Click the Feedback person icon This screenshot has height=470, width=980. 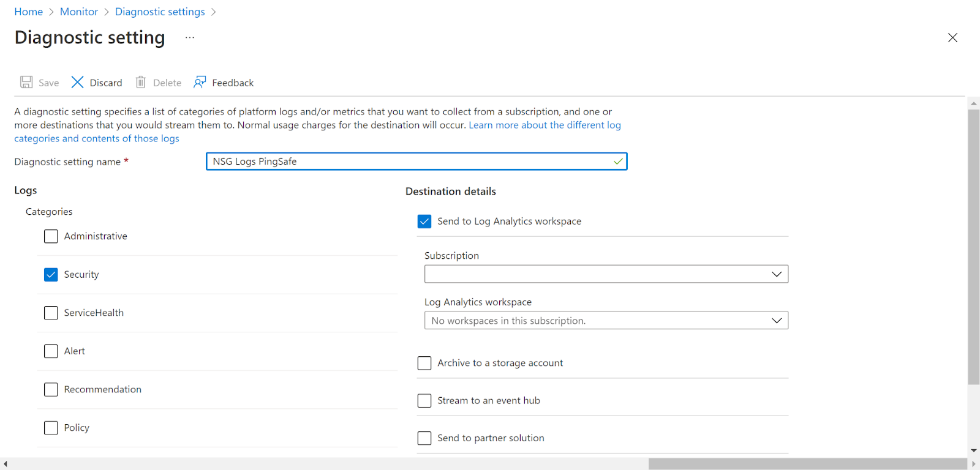point(200,83)
